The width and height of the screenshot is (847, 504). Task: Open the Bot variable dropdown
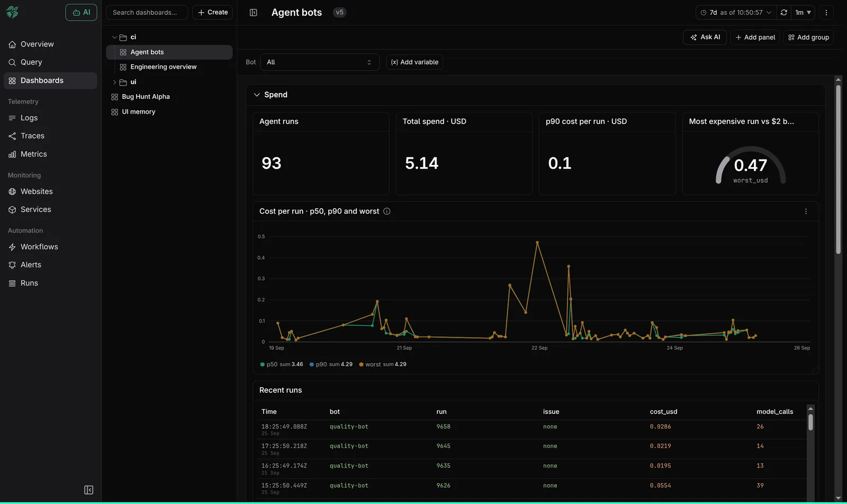point(320,62)
